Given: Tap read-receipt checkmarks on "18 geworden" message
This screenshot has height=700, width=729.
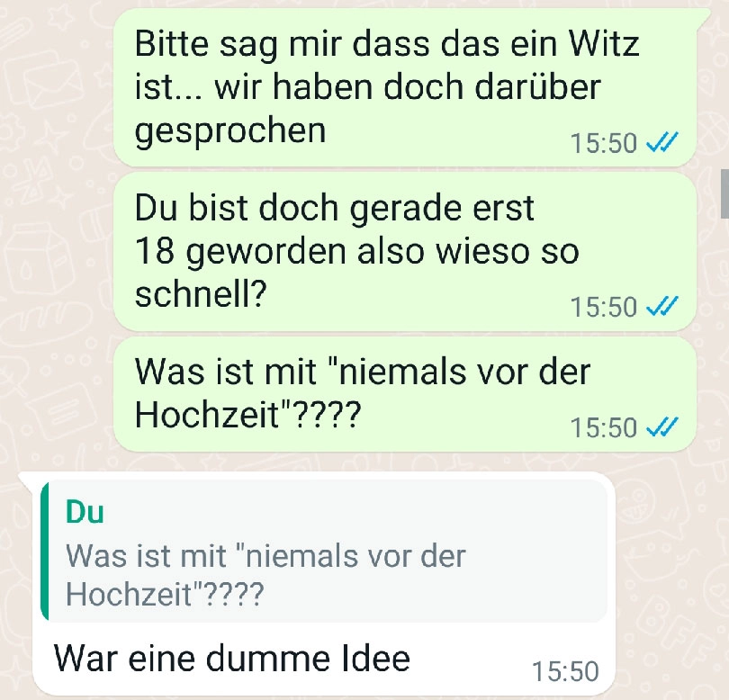Looking at the screenshot, I should pyautogui.click(x=662, y=306).
